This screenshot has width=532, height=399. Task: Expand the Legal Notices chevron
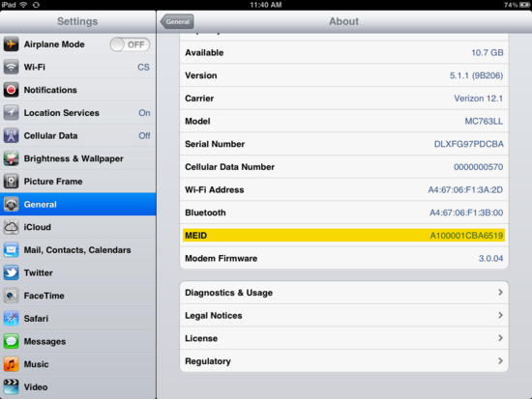point(500,315)
